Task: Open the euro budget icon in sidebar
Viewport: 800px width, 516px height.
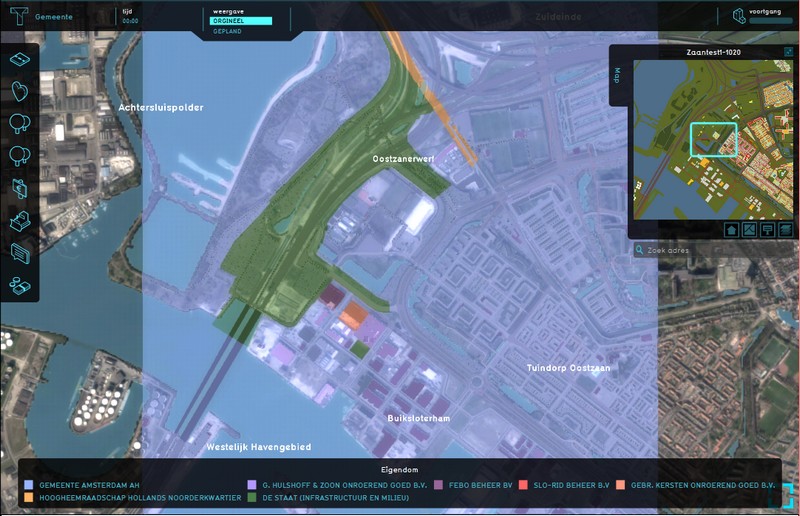Action: (x=20, y=188)
